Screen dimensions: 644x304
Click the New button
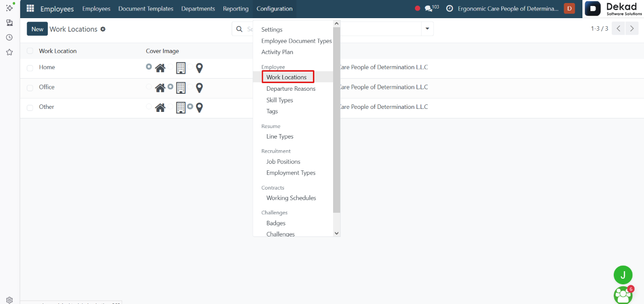pyautogui.click(x=37, y=29)
